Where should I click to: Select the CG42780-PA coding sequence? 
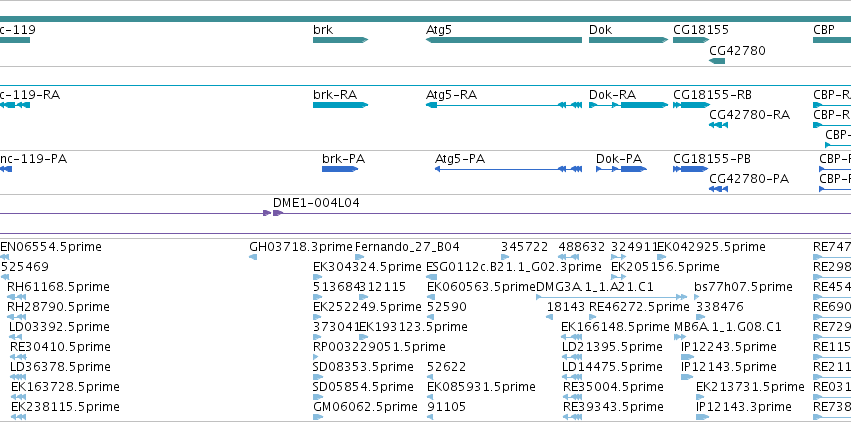(x=718, y=189)
